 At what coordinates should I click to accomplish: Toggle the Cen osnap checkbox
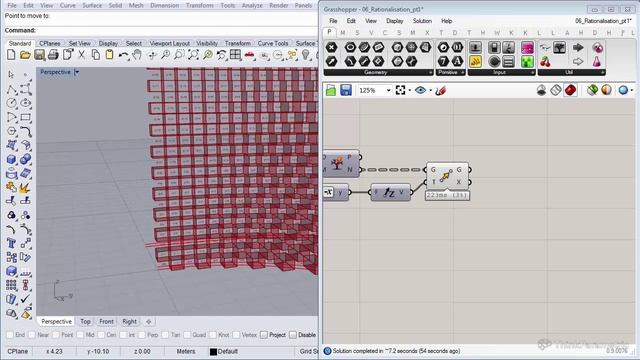tap(102, 335)
